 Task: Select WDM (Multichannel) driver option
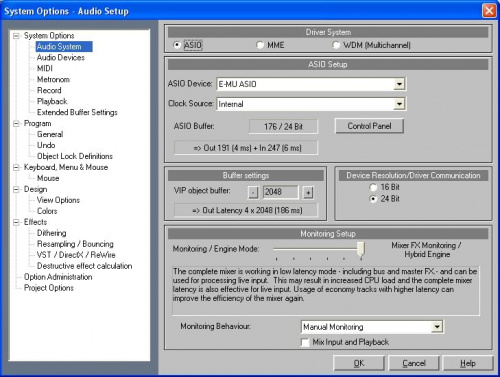[336, 45]
